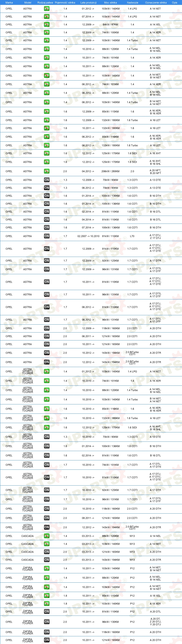Click the A 17 DTL, A 17 DTN cell

[x=155, y=465]
